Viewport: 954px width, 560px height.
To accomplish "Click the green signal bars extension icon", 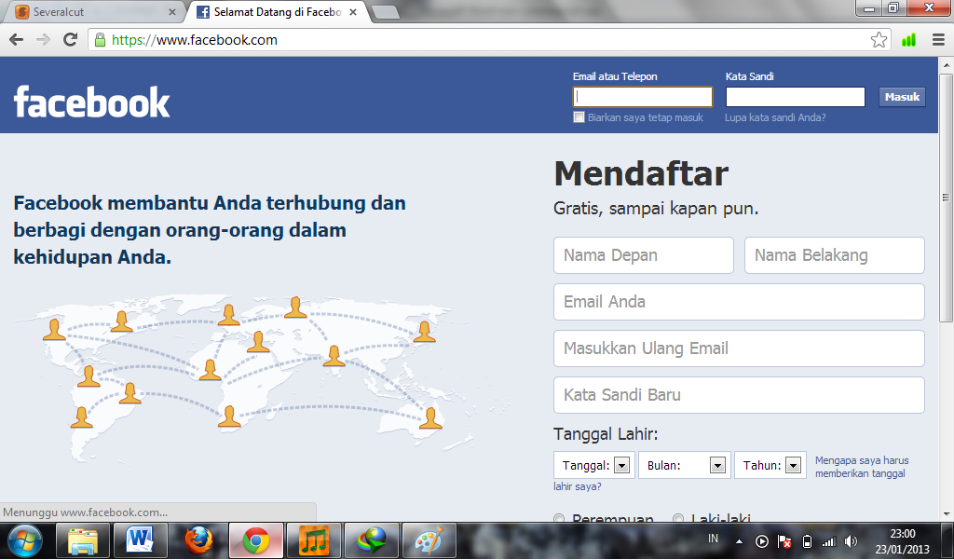I will tap(908, 40).
